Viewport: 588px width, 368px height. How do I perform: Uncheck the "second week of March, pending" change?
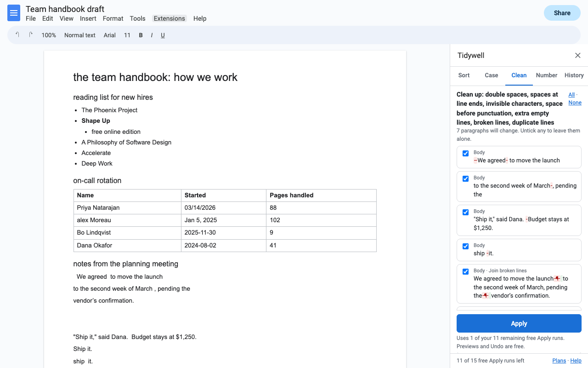pyautogui.click(x=466, y=178)
